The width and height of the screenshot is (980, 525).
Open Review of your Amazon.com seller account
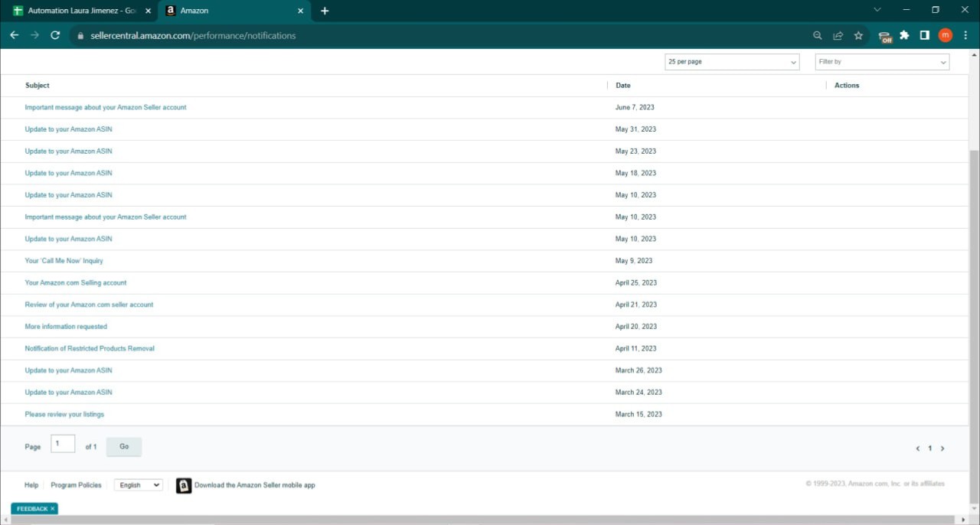pos(89,305)
